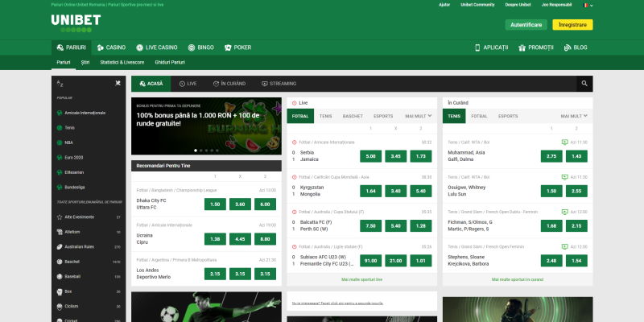The height and width of the screenshot is (322, 644).
Task: Click the Blog RSS icon
Action: 568,47
